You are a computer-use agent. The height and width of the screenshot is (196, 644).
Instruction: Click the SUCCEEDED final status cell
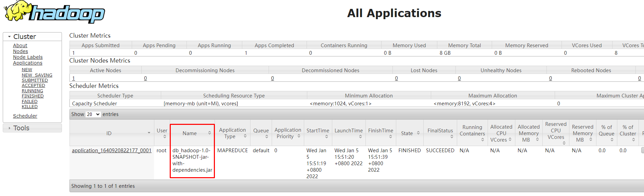pos(440,151)
